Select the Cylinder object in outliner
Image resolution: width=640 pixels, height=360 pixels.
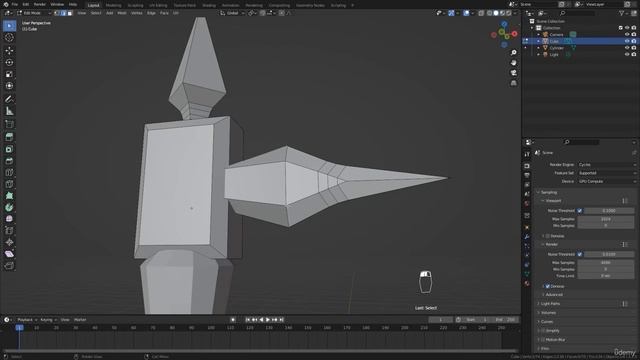click(556, 48)
